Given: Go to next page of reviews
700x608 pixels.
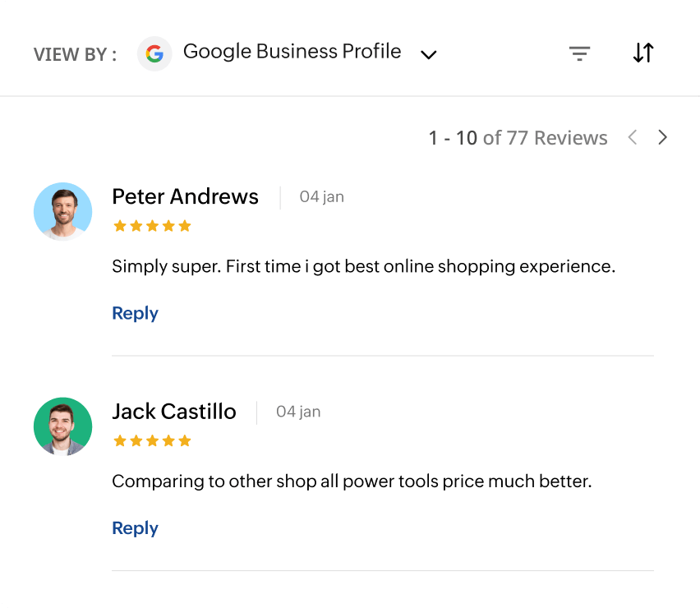Looking at the screenshot, I should click(662, 137).
